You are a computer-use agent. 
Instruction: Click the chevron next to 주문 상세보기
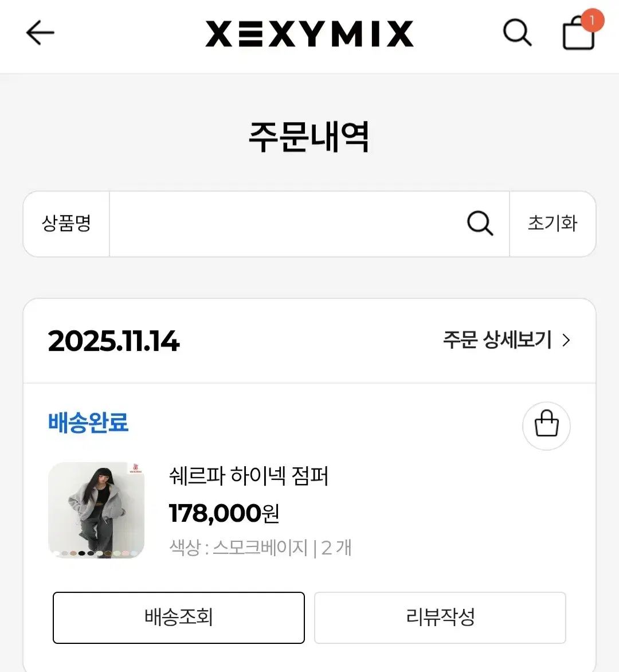coord(566,341)
